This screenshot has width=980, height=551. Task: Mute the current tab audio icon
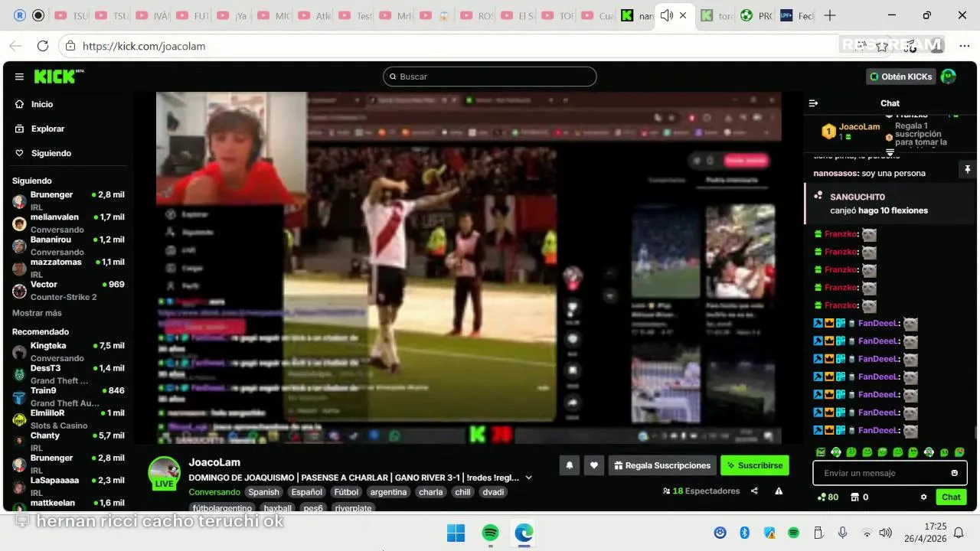[x=666, y=15]
